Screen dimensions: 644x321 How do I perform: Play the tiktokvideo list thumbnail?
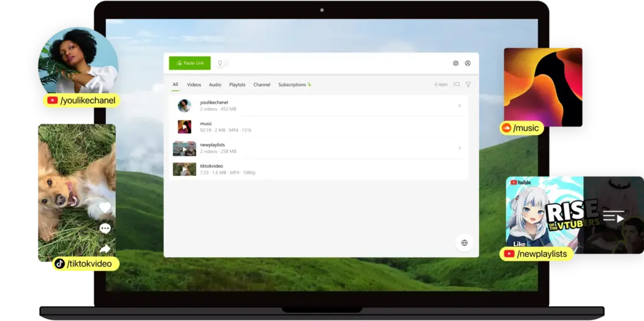point(184,169)
